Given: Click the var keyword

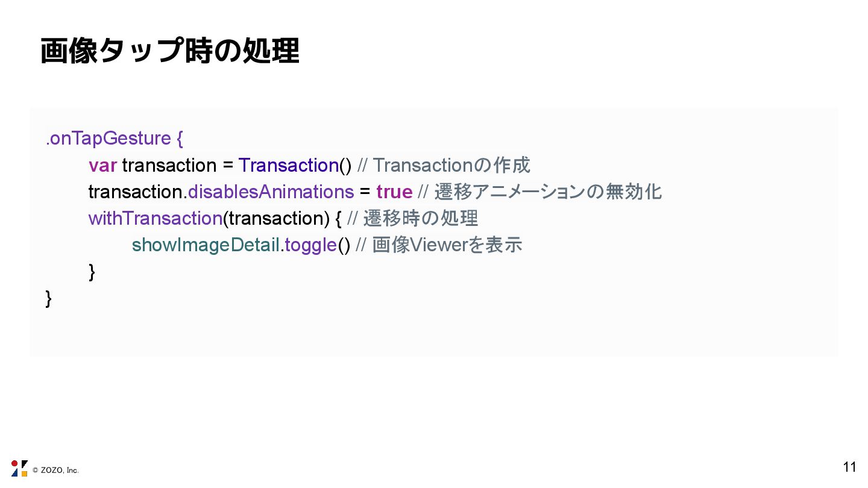Looking at the screenshot, I should (102, 165).
